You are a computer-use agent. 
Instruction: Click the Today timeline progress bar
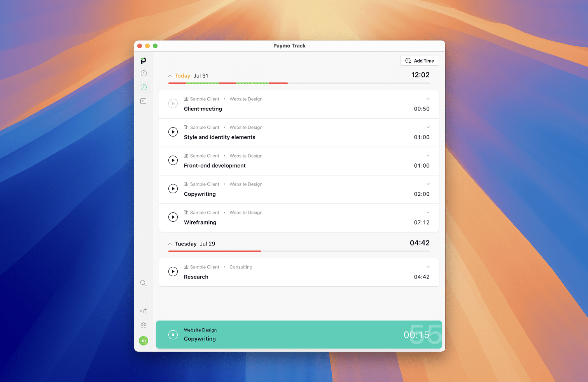click(x=299, y=83)
